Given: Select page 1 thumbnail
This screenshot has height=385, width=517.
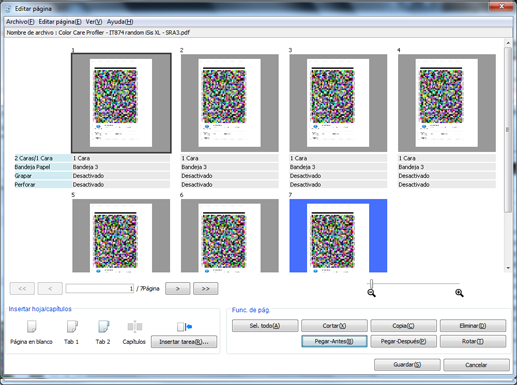Looking at the screenshot, I should [121, 103].
